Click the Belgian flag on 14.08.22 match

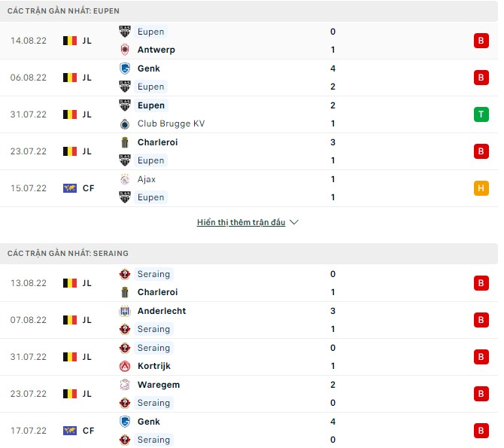pos(70,41)
